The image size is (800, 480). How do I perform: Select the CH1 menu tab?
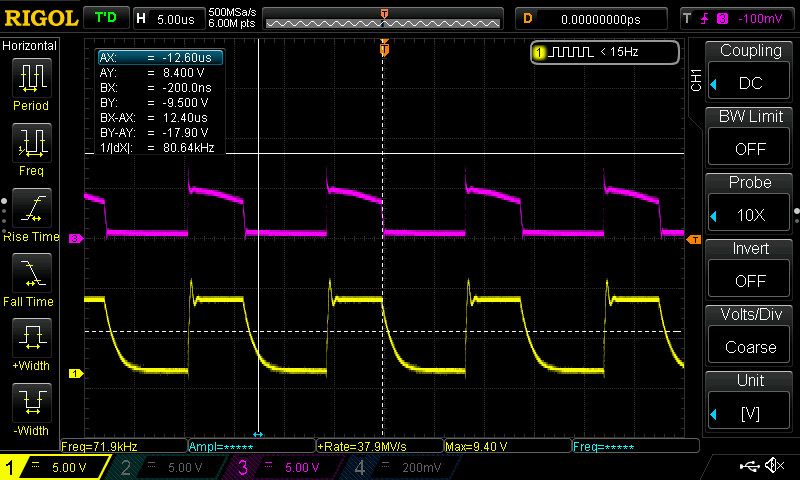point(696,80)
